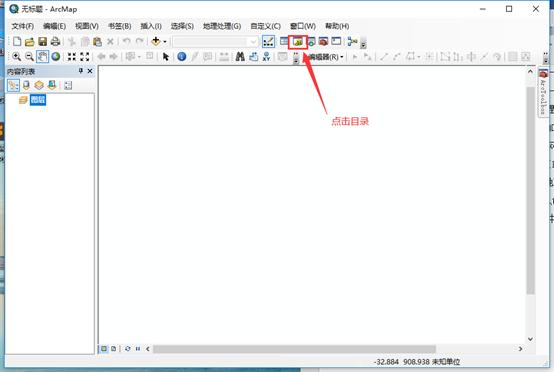Open the 窗口(W) menu
The height and width of the screenshot is (372, 554).
(303, 26)
